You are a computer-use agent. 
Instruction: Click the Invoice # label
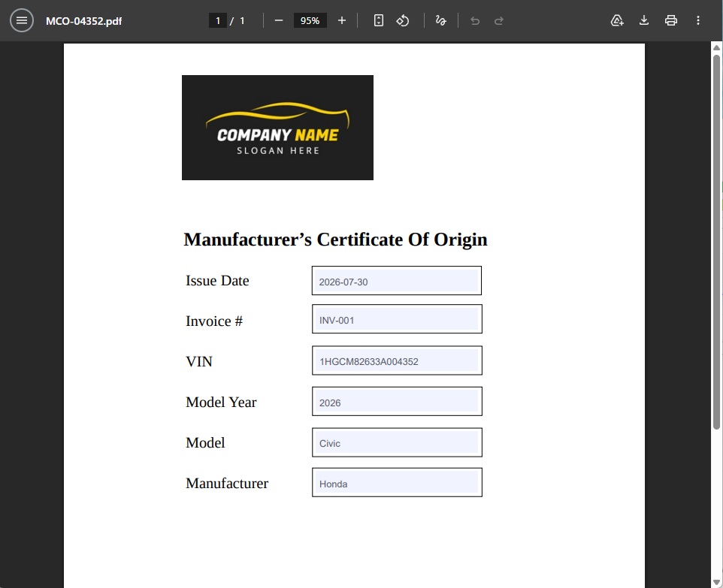pos(214,321)
